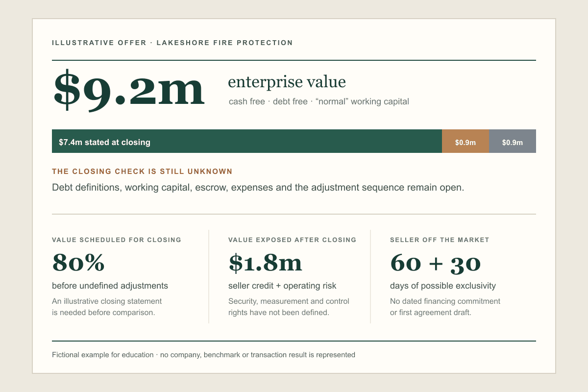The image size is (588, 392).
Task: Click the green $7.4m stated at closing bar
Action: click(x=247, y=141)
